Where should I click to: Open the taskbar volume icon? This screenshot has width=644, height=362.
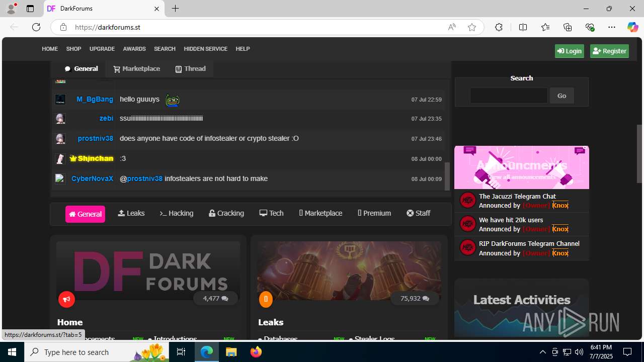(579, 352)
